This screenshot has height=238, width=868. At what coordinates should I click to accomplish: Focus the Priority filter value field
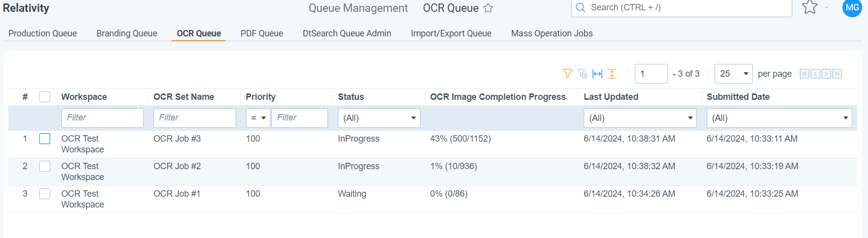(x=300, y=118)
